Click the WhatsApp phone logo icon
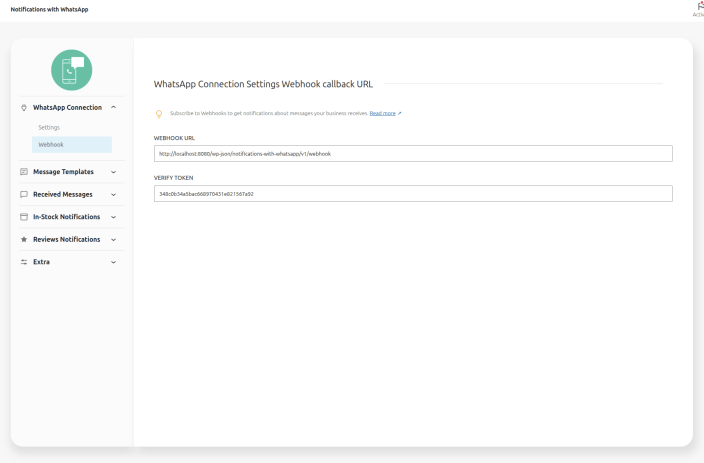The height and width of the screenshot is (463, 704). pos(71,70)
